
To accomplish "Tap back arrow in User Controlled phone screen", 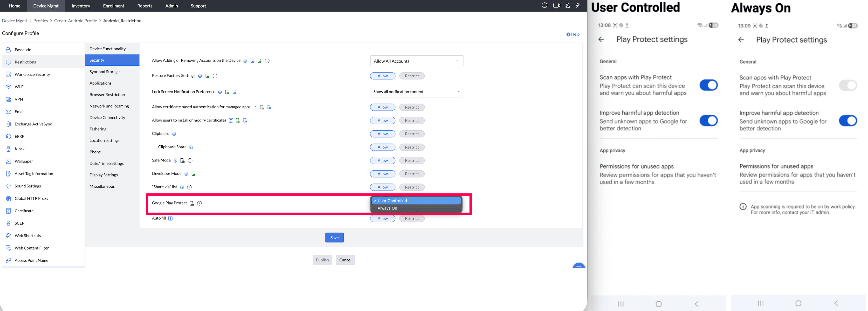I will (x=602, y=39).
